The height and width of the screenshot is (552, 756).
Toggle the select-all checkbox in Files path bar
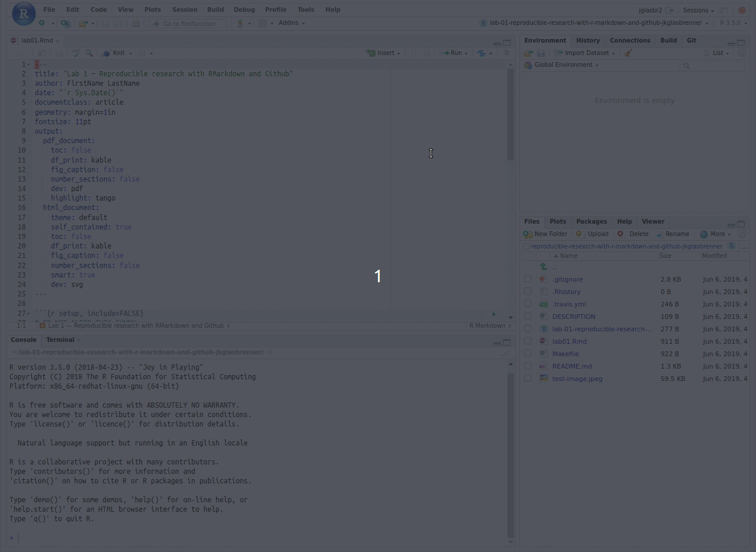click(x=526, y=247)
